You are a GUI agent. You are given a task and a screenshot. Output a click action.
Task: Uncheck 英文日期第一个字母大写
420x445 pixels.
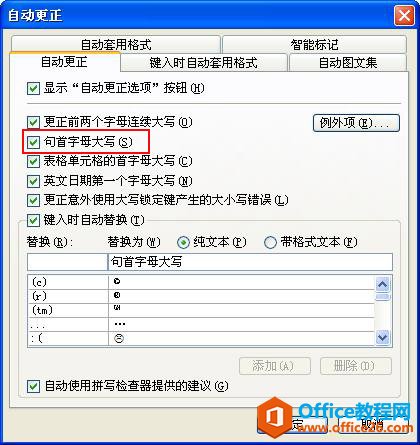[33, 181]
